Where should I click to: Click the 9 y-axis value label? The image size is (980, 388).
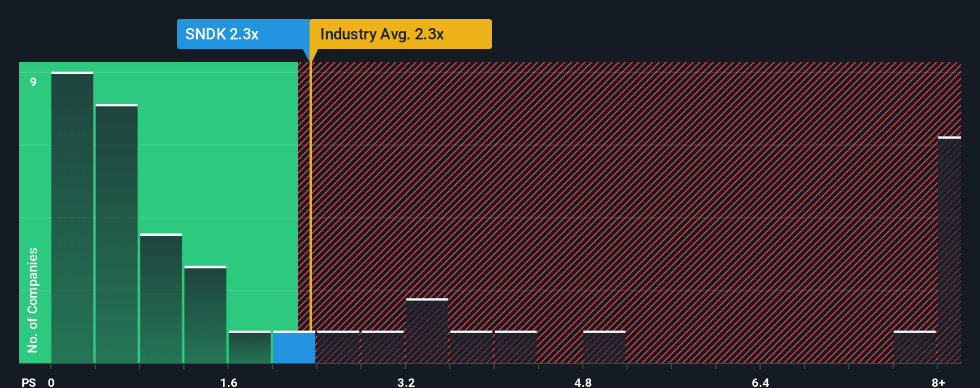[33, 82]
